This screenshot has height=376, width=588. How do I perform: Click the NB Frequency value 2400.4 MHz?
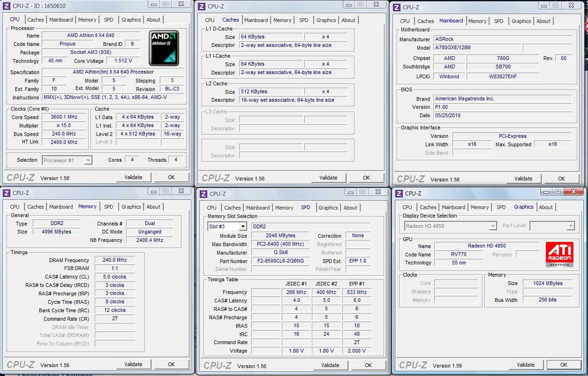click(150, 240)
